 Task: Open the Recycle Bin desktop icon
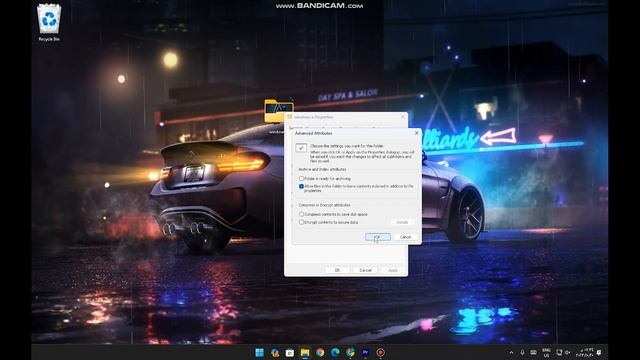49,22
